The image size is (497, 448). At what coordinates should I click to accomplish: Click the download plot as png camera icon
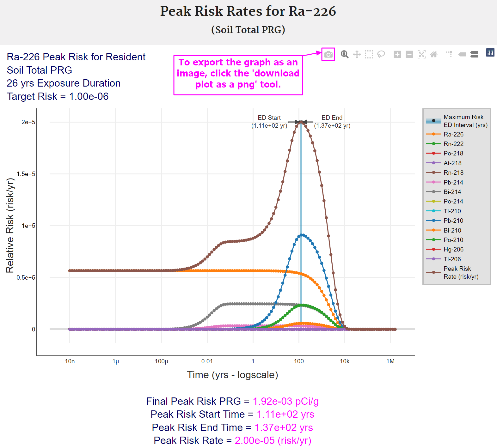pyautogui.click(x=328, y=54)
